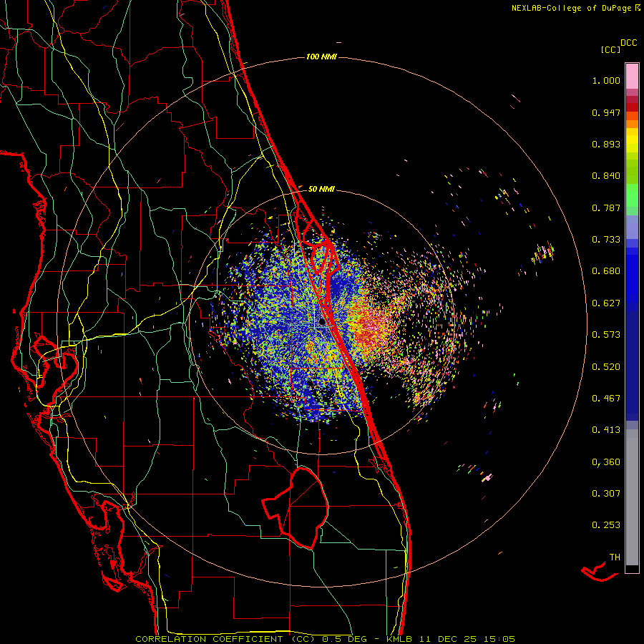Click the 50 NMI range ring label
The height and width of the screenshot is (644, 644).
click(x=321, y=189)
